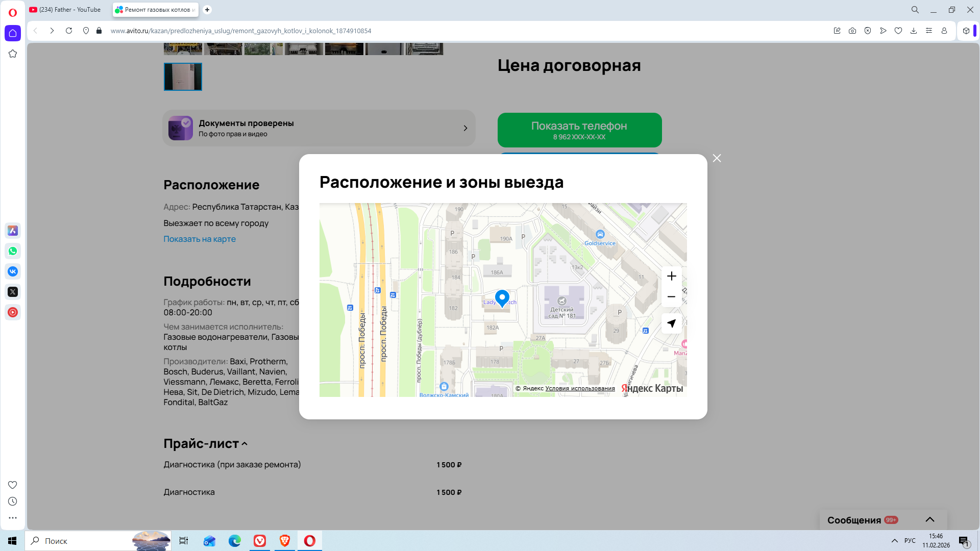
Task: Click Показать телефон green button
Action: 579,130
